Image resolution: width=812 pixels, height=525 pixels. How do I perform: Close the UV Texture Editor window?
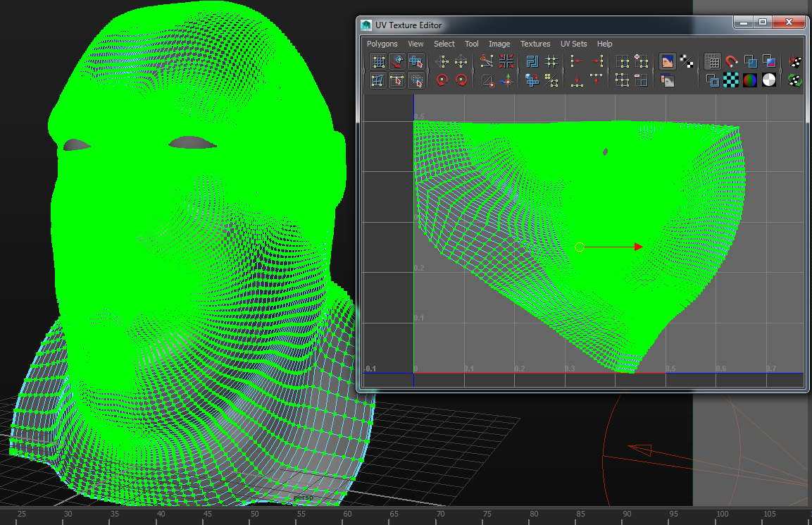(x=789, y=22)
